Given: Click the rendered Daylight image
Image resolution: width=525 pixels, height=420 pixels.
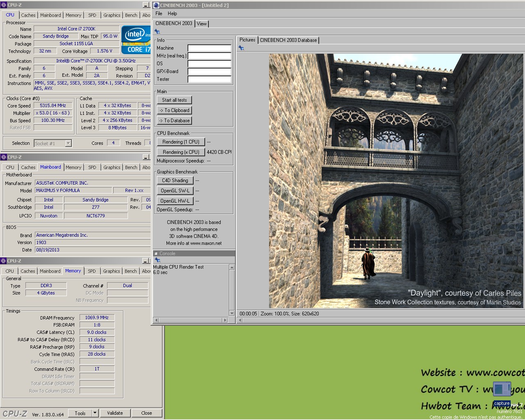Looking at the screenshot, I should tap(396, 181).
